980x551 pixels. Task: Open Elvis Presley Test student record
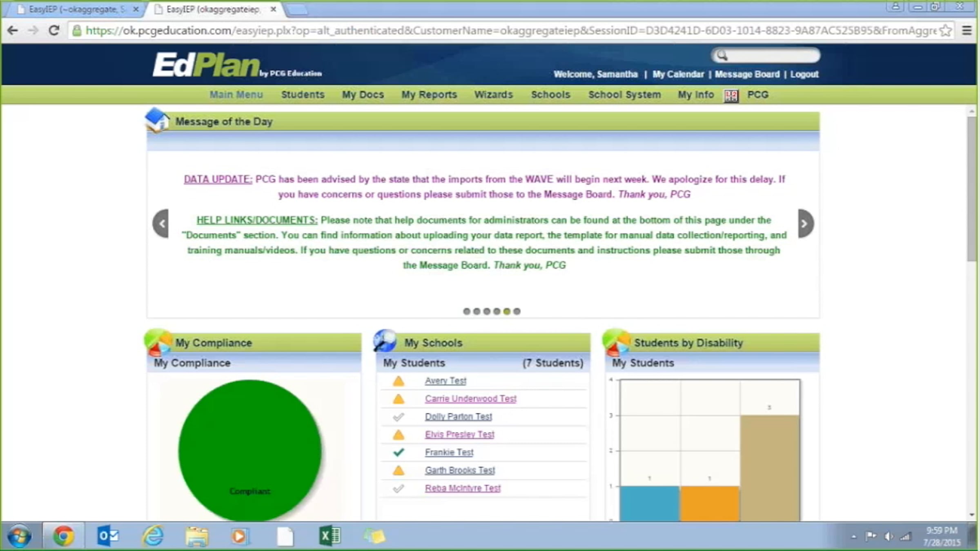click(x=459, y=435)
